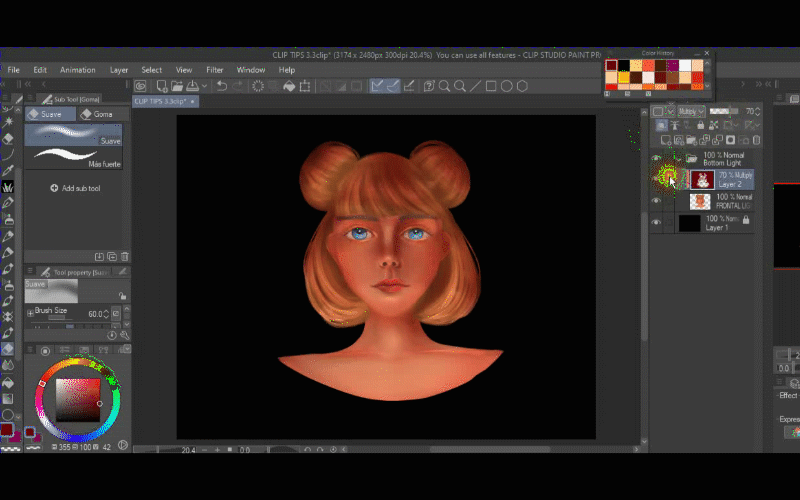This screenshot has width=800, height=500.
Task: Toggle visibility of Layer 1
Action: click(x=656, y=223)
